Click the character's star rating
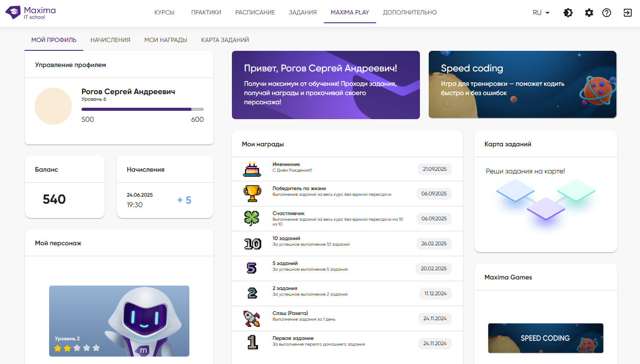640x364 pixels. (77, 348)
